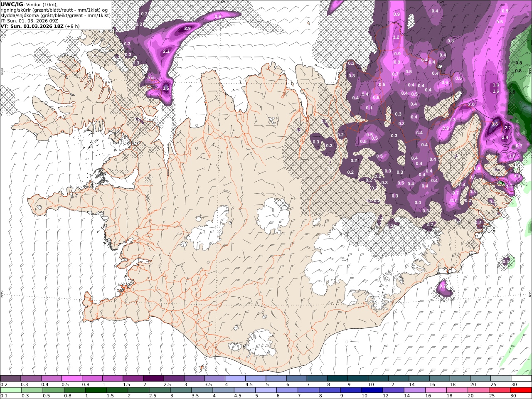Click the grey-blue 3.5–4 swatch in lower legend
This screenshot has height=399, width=532.
click(x=202, y=390)
